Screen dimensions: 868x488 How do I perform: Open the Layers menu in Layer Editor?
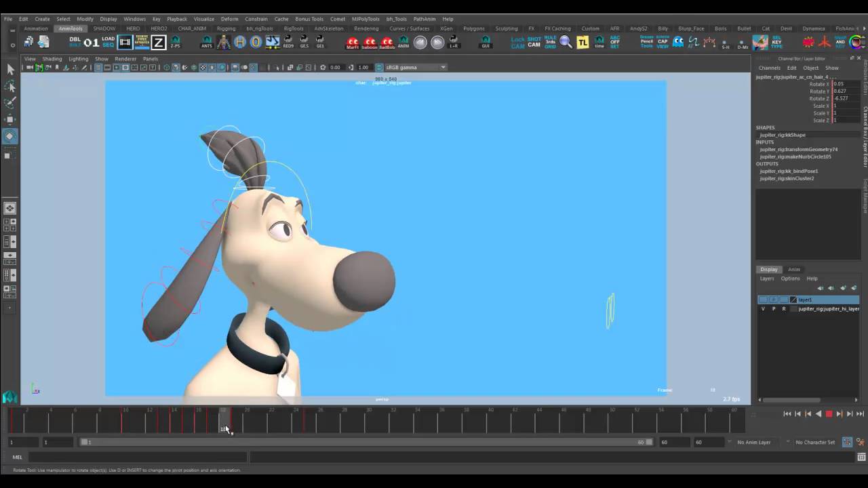[x=767, y=279]
